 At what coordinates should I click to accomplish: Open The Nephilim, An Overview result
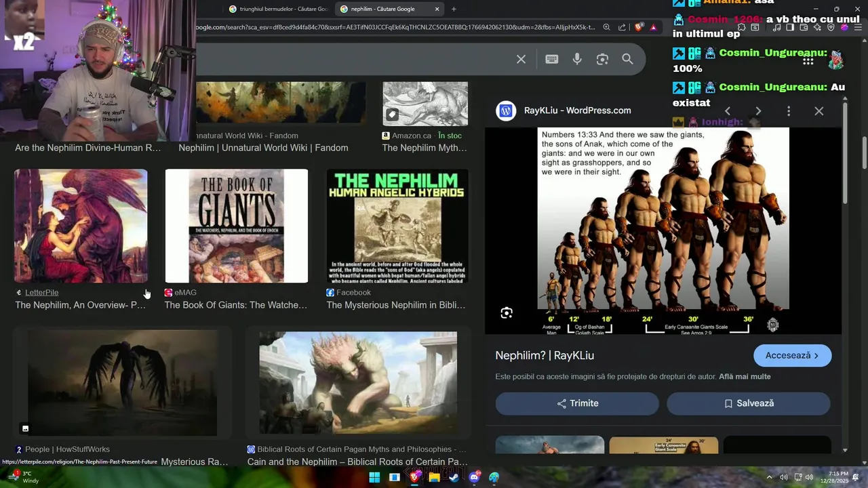point(81,306)
